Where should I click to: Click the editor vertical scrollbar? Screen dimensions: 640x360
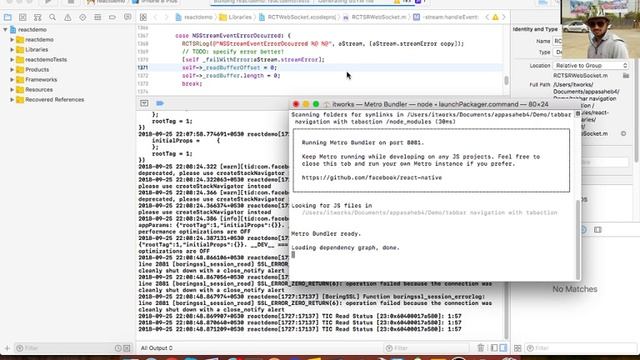507,81
